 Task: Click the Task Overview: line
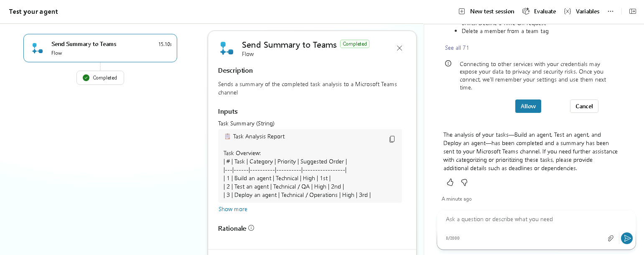coord(242,153)
